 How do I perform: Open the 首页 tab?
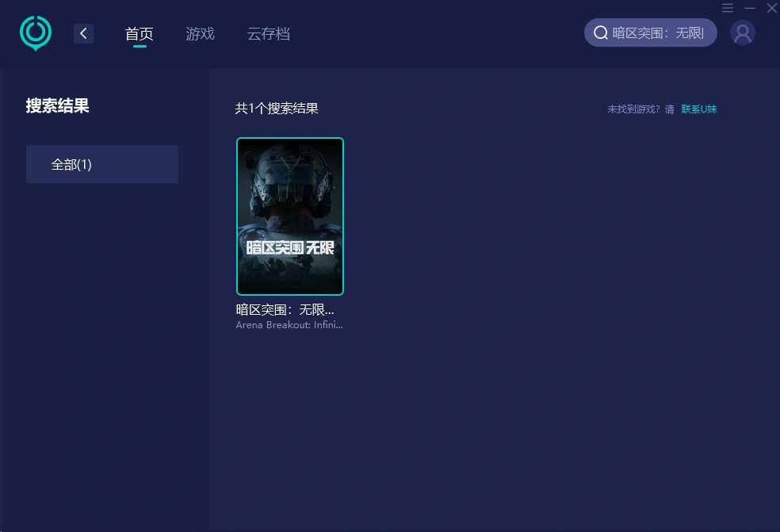pyautogui.click(x=140, y=33)
